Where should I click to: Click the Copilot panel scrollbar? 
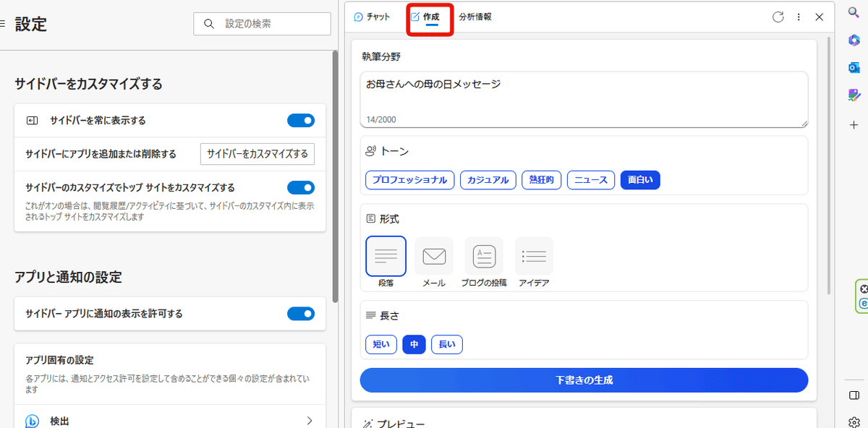coord(830,165)
